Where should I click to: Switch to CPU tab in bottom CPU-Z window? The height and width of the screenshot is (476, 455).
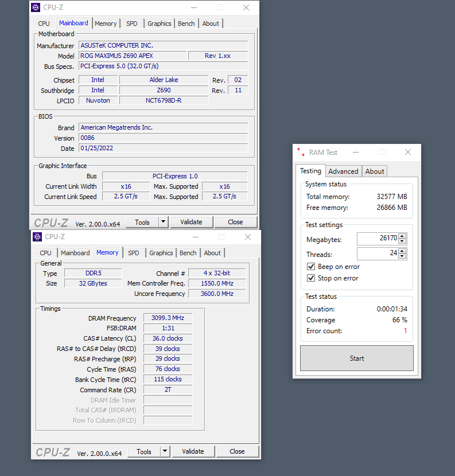pos(45,253)
